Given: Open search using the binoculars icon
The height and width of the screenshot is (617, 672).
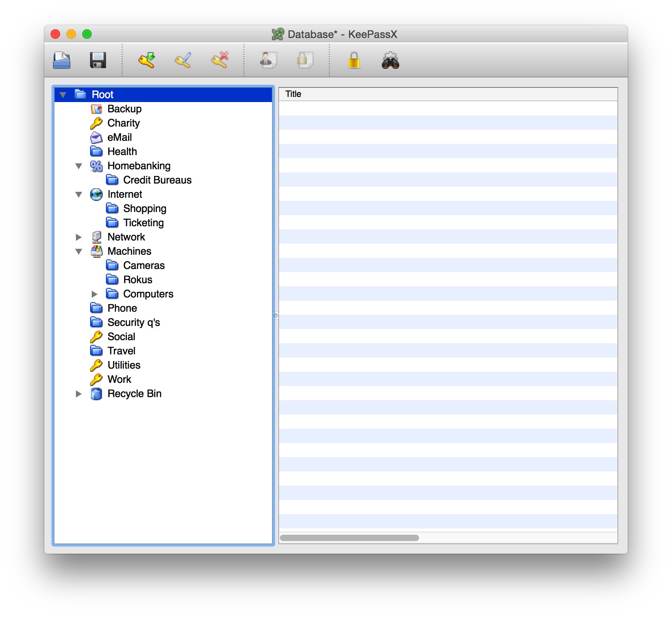Looking at the screenshot, I should click(x=390, y=61).
